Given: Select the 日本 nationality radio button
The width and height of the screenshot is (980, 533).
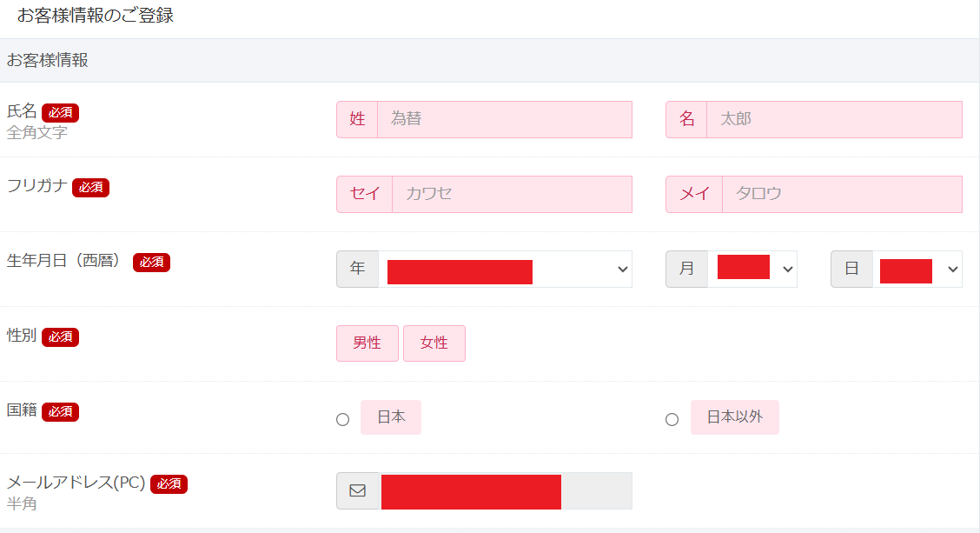Looking at the screenshot, I should coord(342,419).
